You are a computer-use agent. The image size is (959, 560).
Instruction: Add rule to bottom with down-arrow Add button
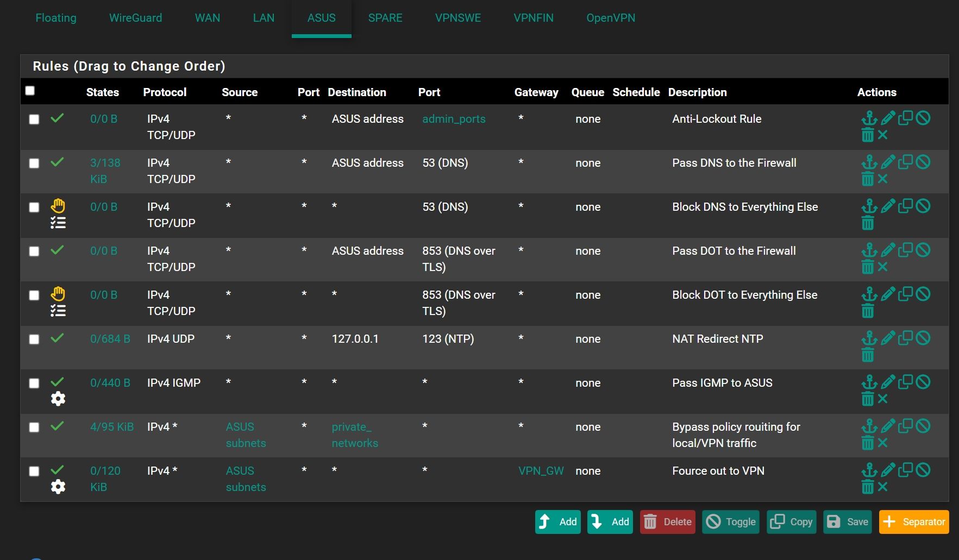(x=610, y=522)
